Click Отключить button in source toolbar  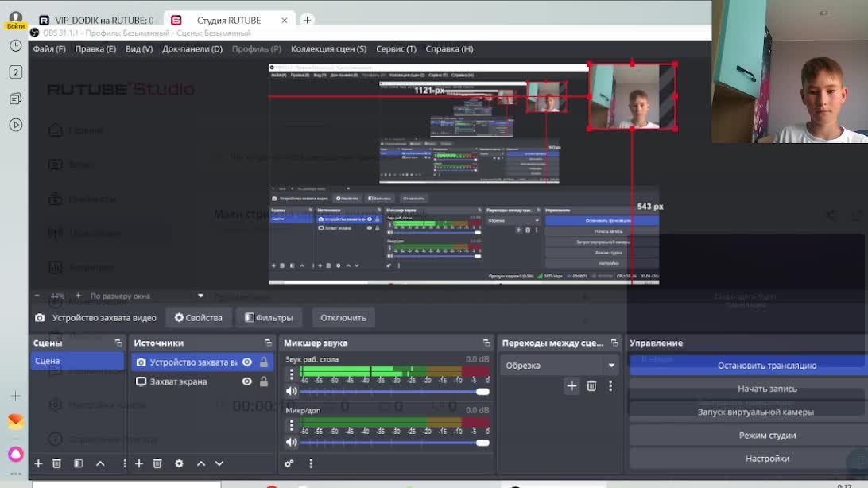click(343, 318)
